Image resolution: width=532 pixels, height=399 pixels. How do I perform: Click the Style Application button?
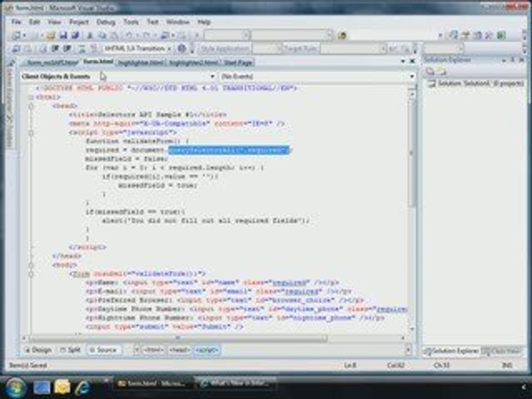coord(224,49)
